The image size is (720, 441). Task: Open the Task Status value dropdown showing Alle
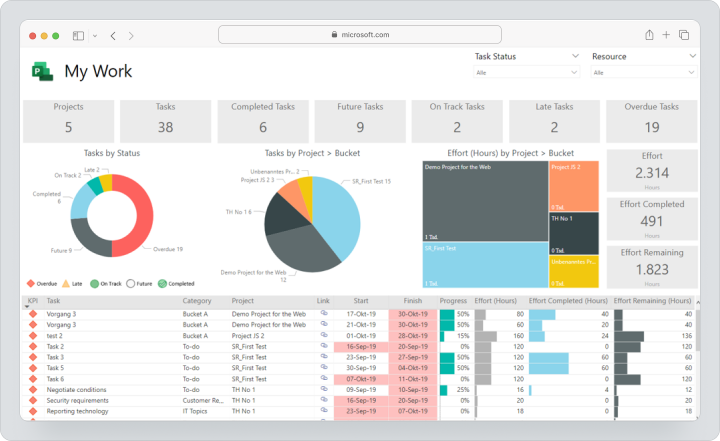tap(527, 73)
